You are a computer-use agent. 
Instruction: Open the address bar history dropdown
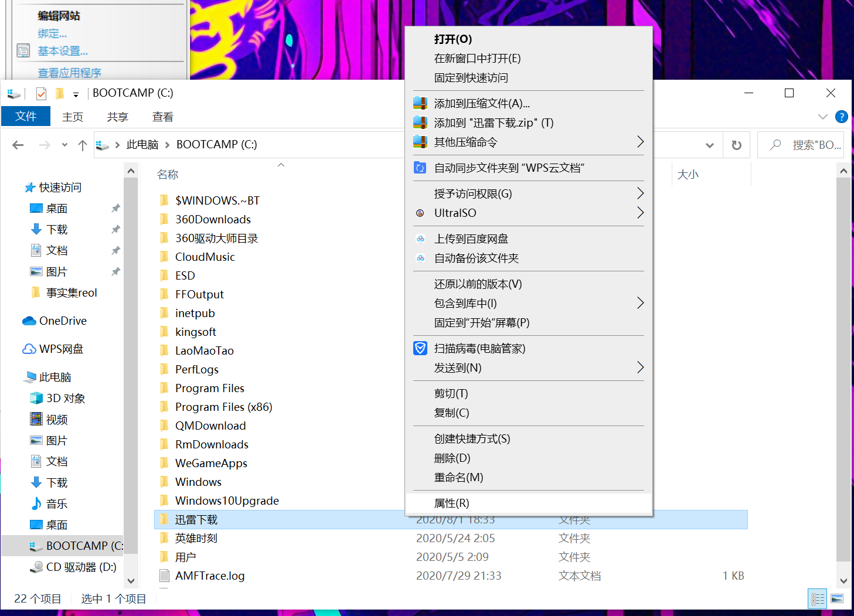pos(710,145)
